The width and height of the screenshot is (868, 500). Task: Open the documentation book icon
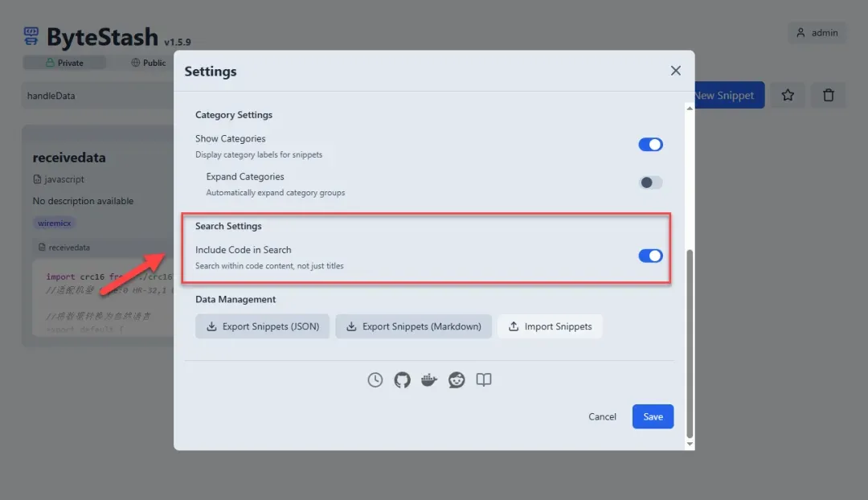[484, 380]
